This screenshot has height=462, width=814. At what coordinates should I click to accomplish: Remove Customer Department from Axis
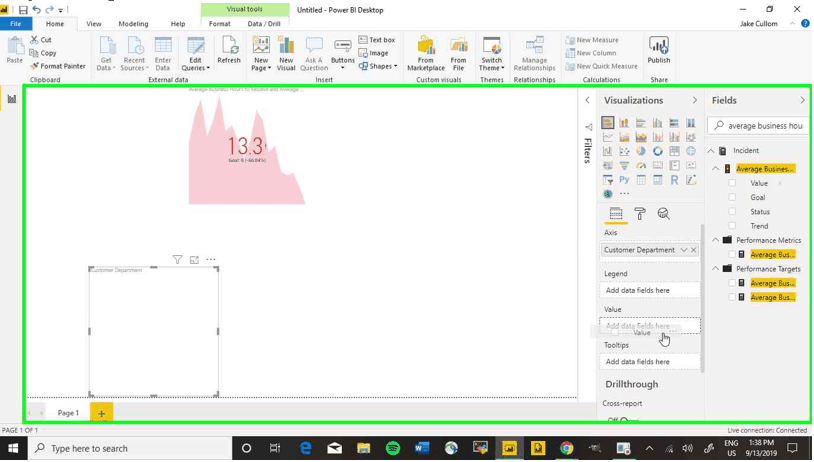coord(694,250)
